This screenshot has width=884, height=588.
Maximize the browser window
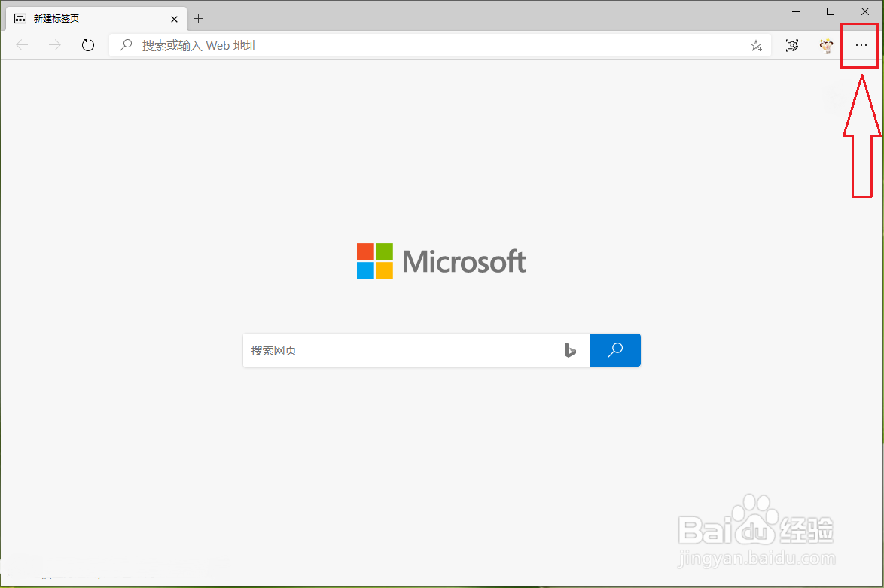(831, 11)
